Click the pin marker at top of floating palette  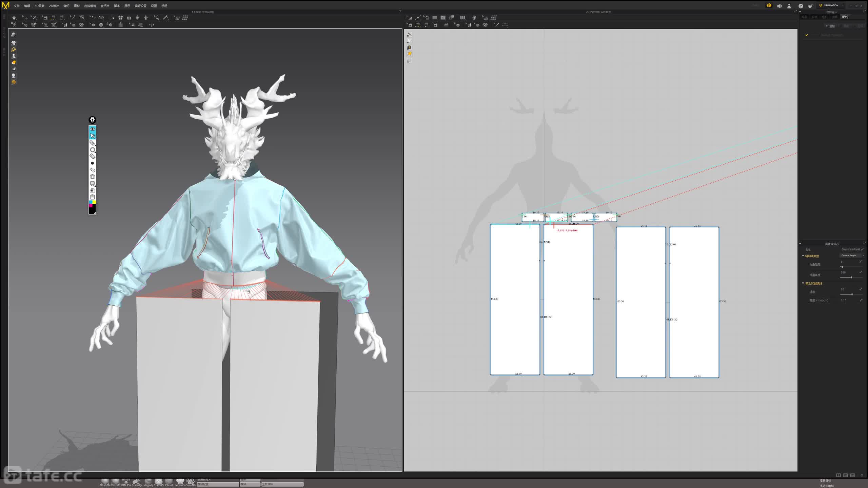coord(92,120)
